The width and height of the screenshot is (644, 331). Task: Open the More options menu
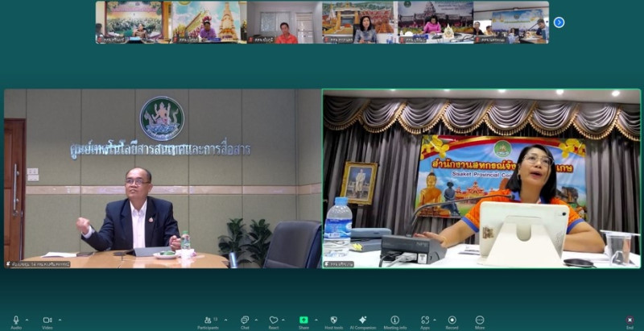pyautogui.click(x=479, y=322)
